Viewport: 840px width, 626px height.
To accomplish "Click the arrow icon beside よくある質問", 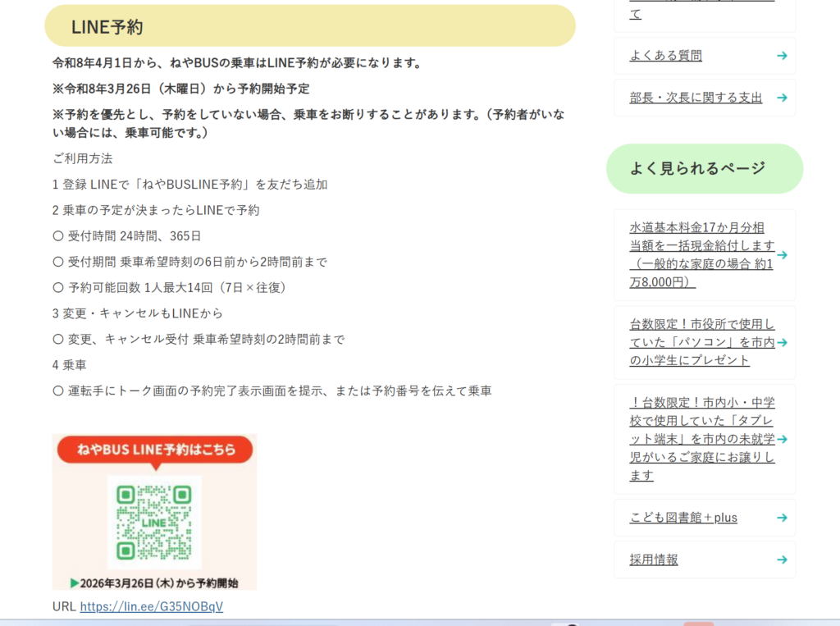I will 782,56.
